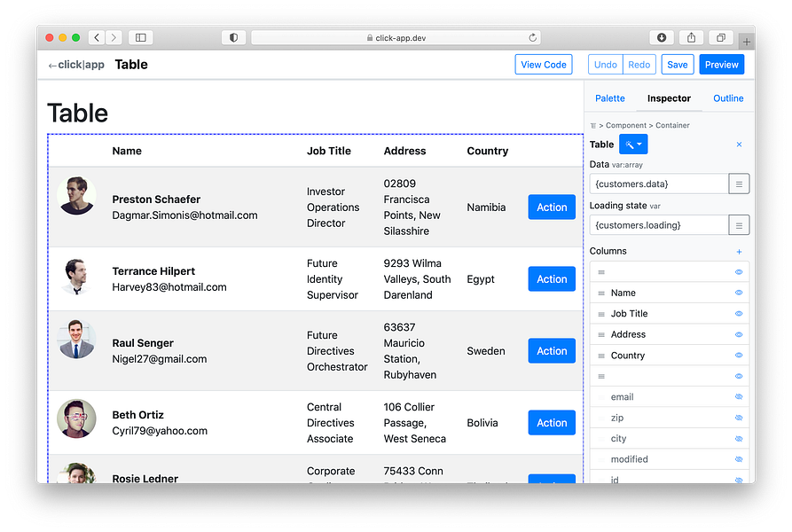The image size is (792, 532).
Task: Grab the drag handle of Name column
Action: pos(601,293)
